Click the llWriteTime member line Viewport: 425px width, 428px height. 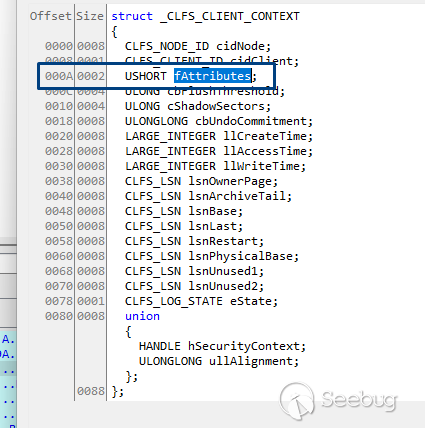[215, 166]
